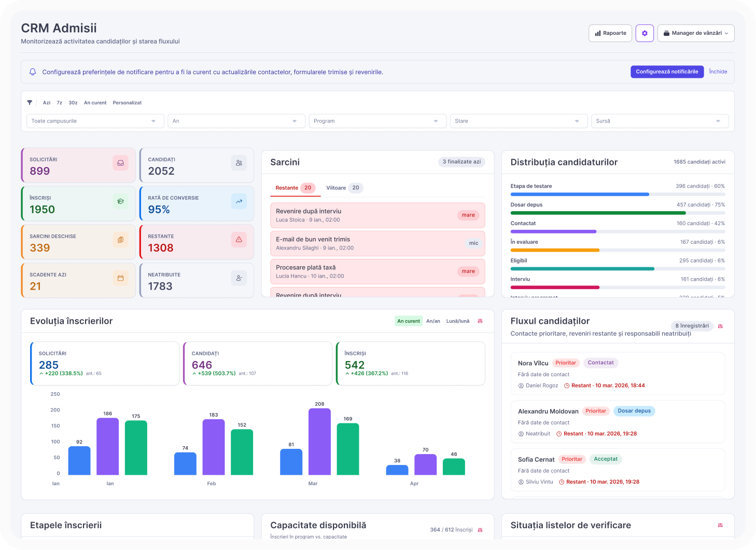The image size is (756, 550).
Task: Click the Sarcini deschise clipboard icon
Action: pos(120,240)
